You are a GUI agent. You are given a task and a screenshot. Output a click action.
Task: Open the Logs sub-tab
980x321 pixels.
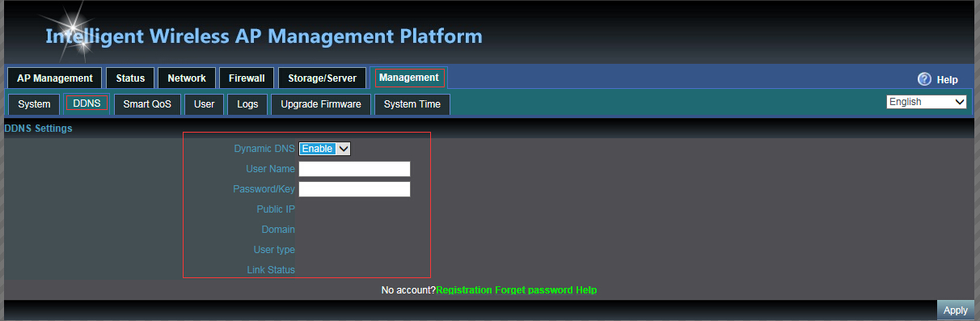[247, 104]
